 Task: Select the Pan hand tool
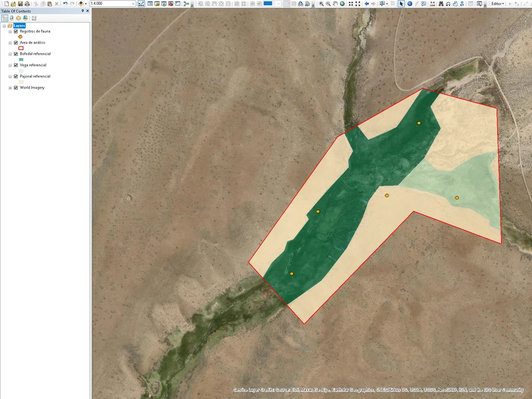point(335,4)
